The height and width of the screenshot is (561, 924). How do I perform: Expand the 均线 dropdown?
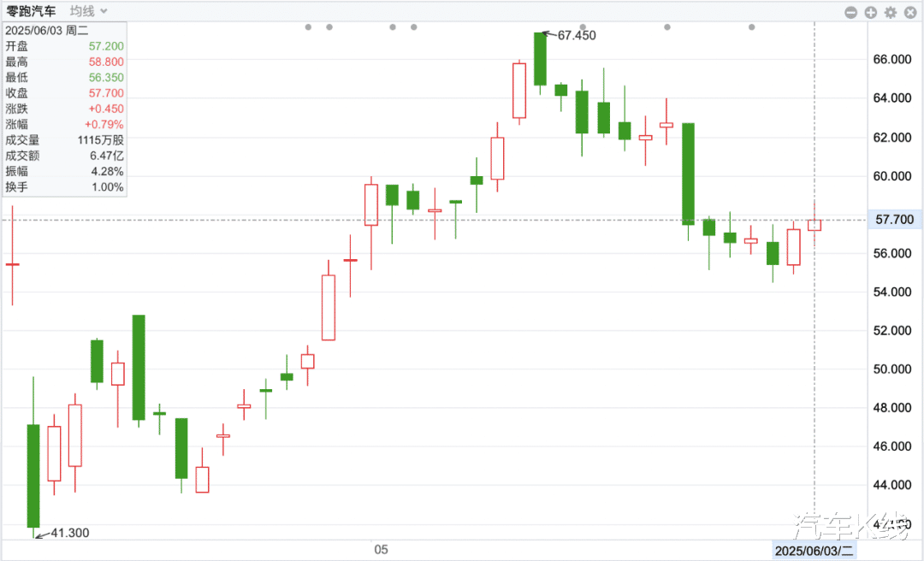[89, 11]
